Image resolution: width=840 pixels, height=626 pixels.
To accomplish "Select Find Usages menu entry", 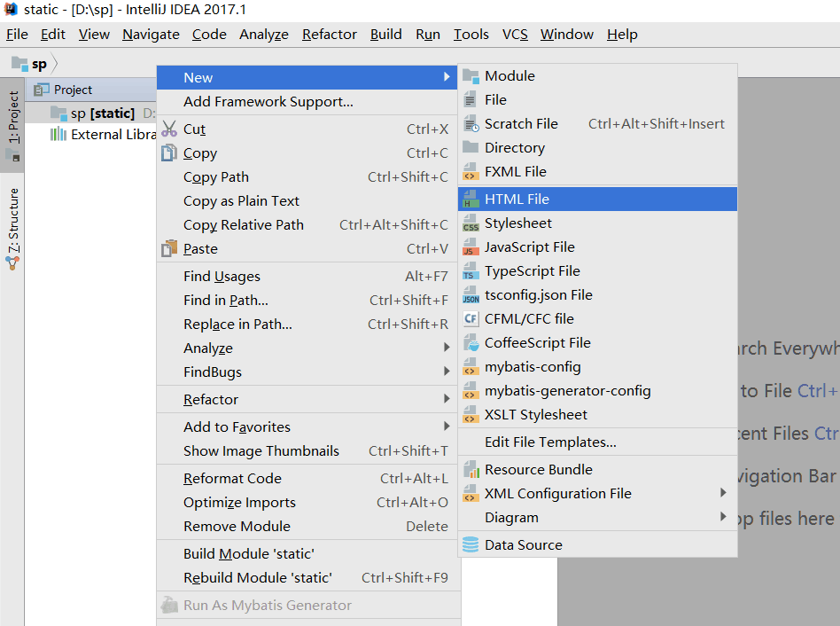I will [308, 277].
